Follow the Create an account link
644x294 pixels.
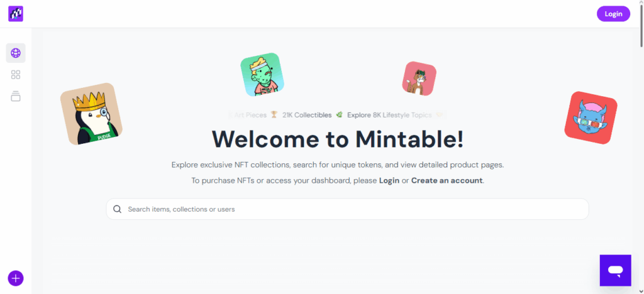[x=447, y=180]
